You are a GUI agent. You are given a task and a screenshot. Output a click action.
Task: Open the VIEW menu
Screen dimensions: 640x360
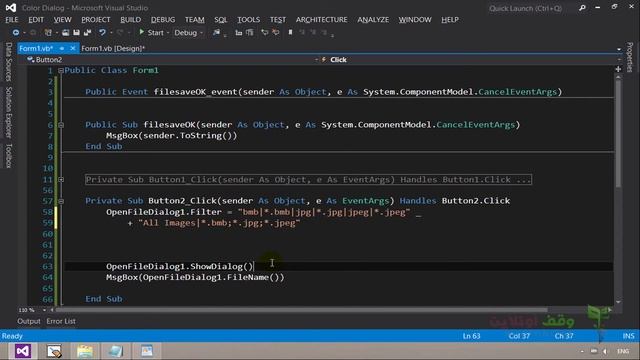pos(62,20)
